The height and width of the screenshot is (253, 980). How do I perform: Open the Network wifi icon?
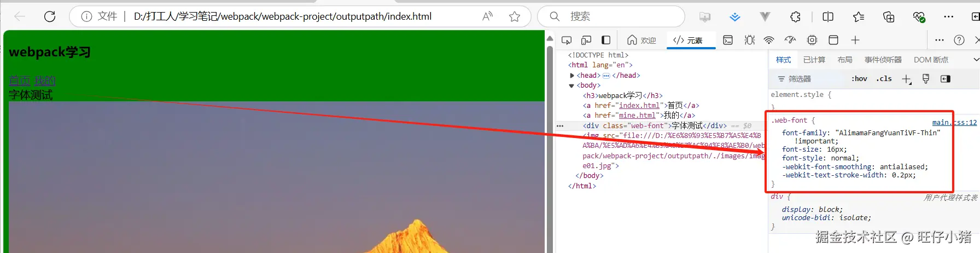point(769,40)
